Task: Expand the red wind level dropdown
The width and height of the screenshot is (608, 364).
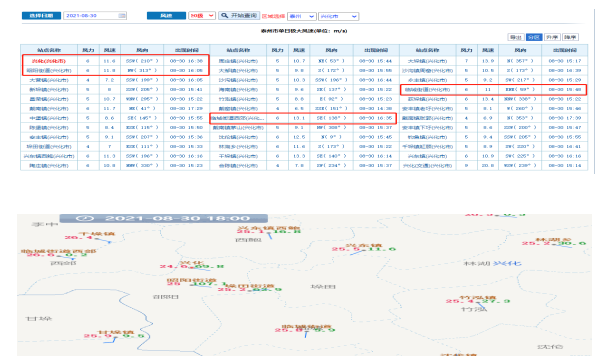Action: 202,16
